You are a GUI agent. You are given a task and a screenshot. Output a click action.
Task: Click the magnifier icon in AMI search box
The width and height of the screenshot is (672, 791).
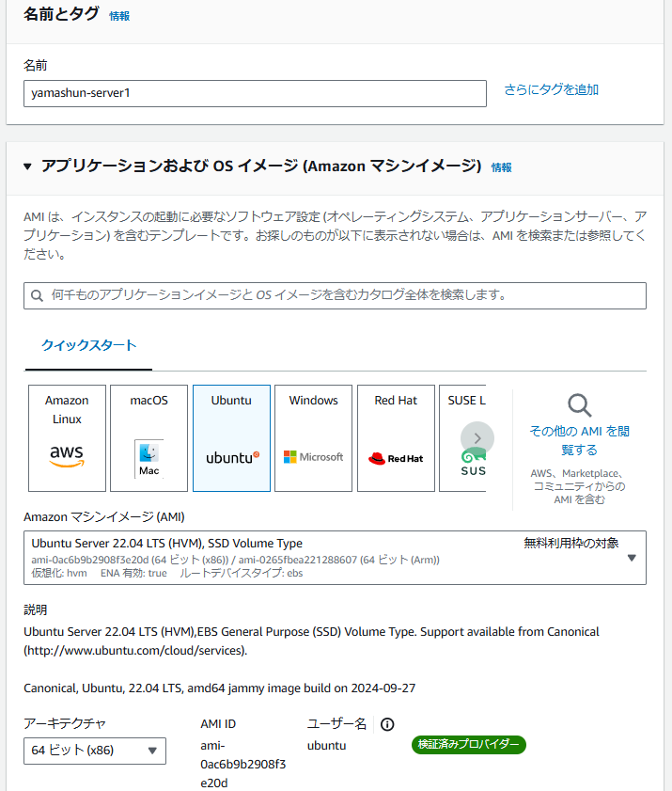coord(37,295)
